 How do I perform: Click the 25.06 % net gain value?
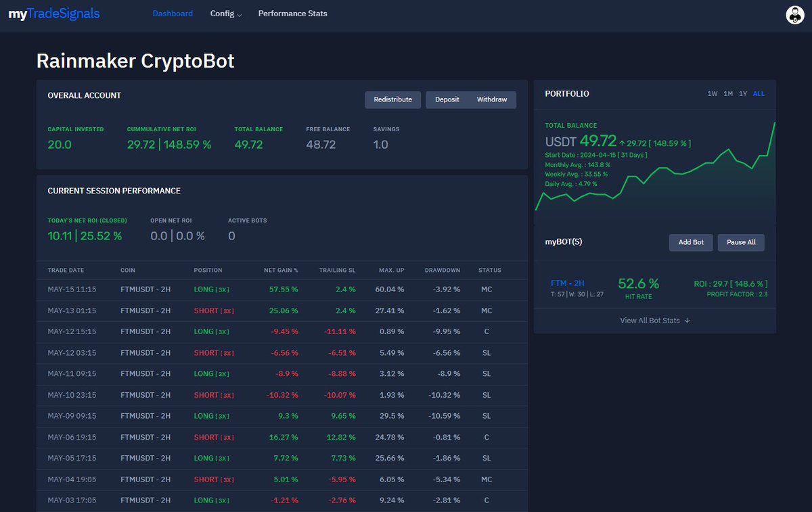[284, 311]
